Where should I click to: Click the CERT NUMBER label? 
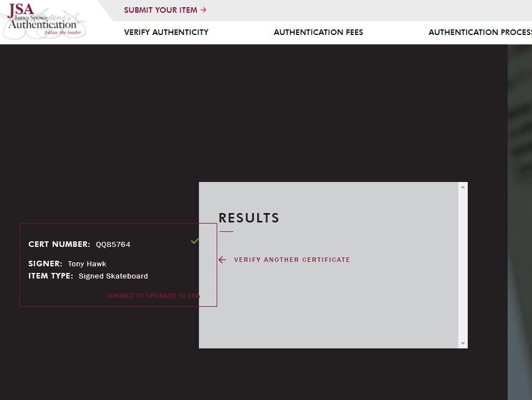coord(59,244)
